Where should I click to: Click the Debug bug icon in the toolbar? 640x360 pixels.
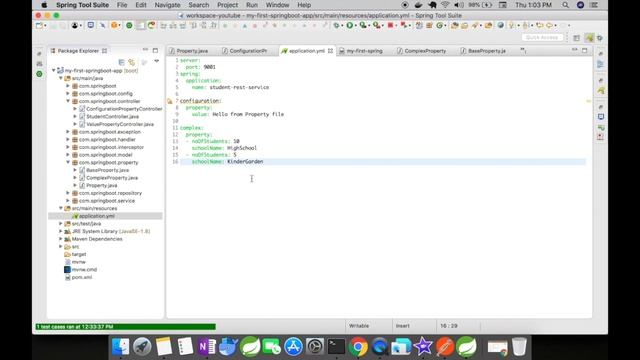pyautogui.click(x=336, y=25)
